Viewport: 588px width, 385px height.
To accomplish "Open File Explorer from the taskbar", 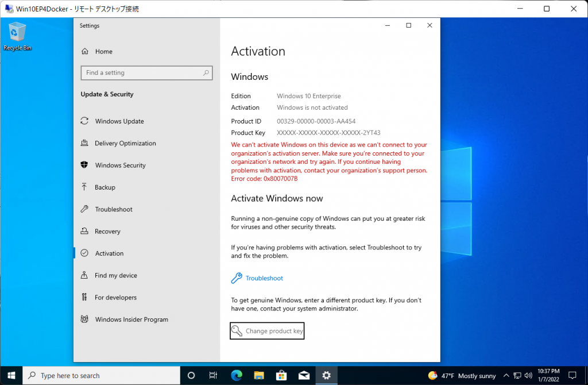I will click(x=259, y=375).
